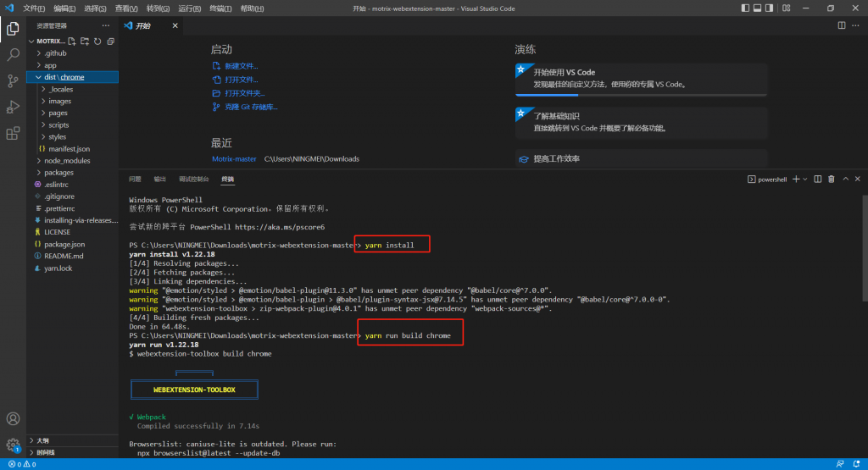This screenshot has height=470, width=868.
Task: Expand the _locales folder
Action: coord(73,89)
